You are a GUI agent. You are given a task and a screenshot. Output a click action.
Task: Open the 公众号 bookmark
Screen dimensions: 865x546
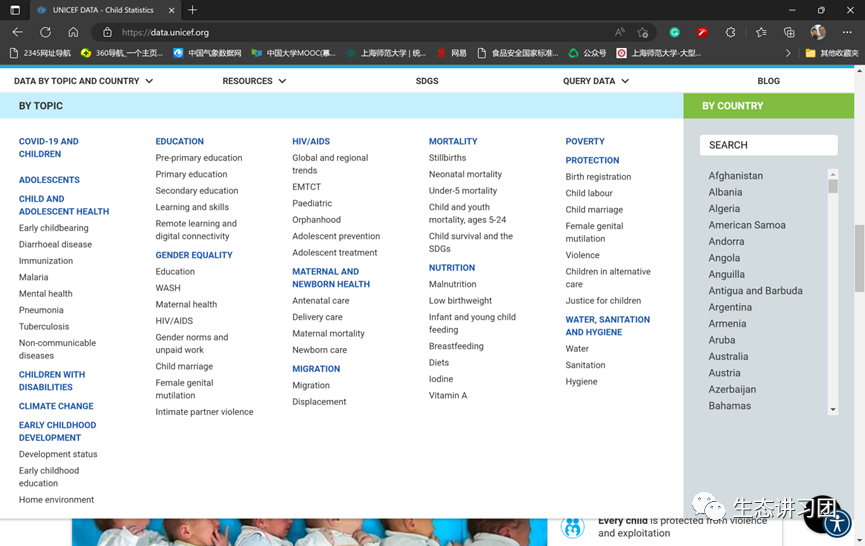588,53
